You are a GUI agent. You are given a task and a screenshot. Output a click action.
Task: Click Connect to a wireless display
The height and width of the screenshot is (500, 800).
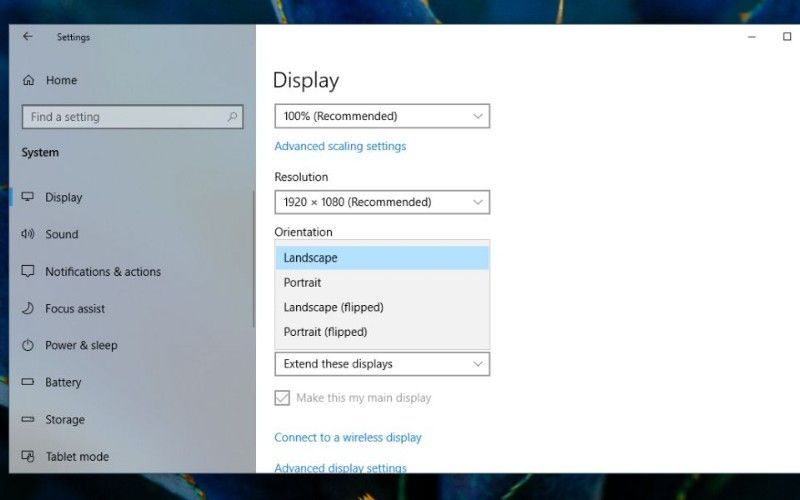tap(348, 438)
